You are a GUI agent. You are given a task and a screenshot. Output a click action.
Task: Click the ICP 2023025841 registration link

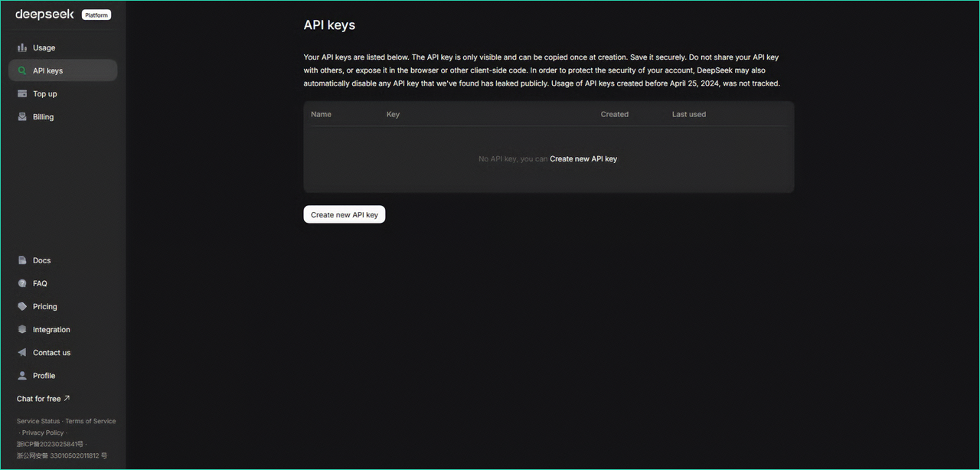pyautogui.click(x=51, y=444)
